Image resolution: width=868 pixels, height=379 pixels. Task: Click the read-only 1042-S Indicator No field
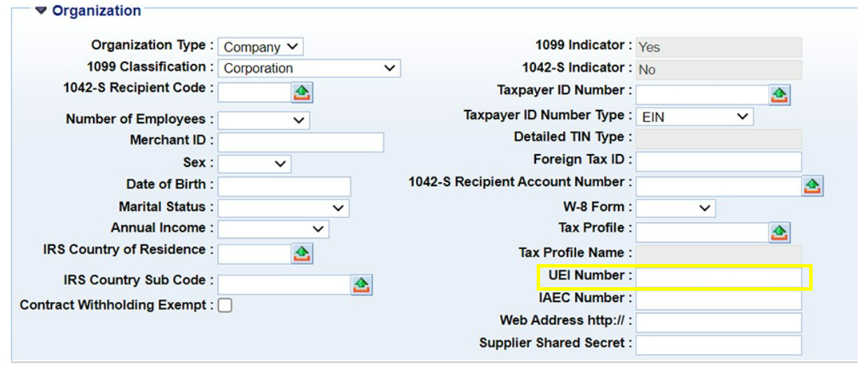coord(719,69)
